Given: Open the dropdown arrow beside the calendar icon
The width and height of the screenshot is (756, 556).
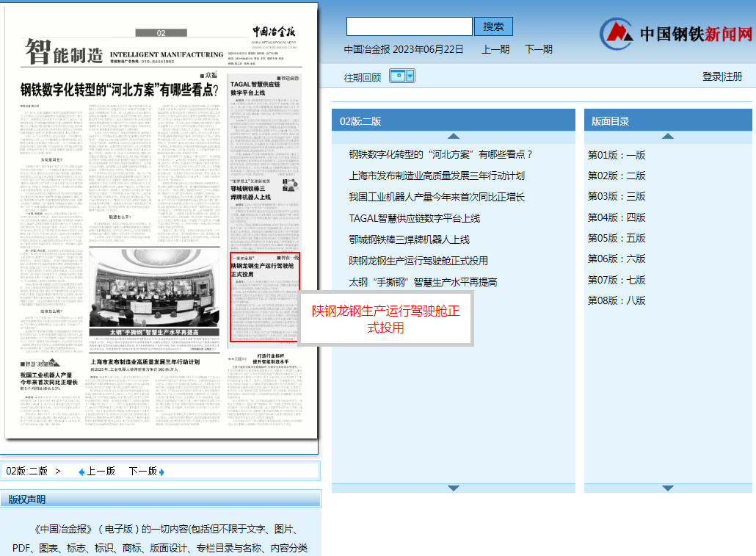Looking at the screenshot, I should pyautogui.click(x=410, y=76).
